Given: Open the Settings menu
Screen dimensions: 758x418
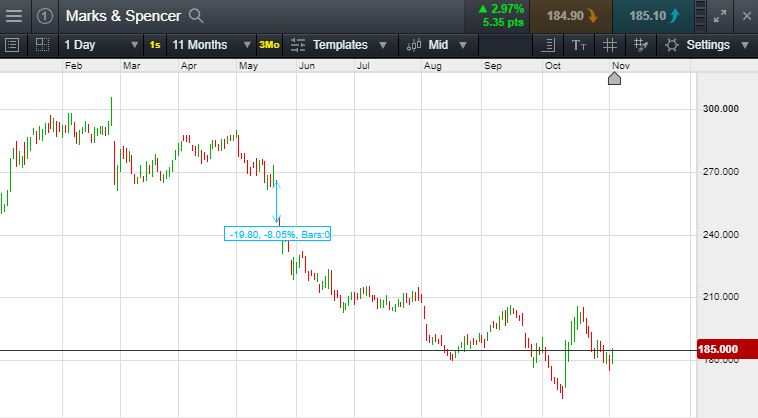Looking at the screenshot, I should (707, 45).
